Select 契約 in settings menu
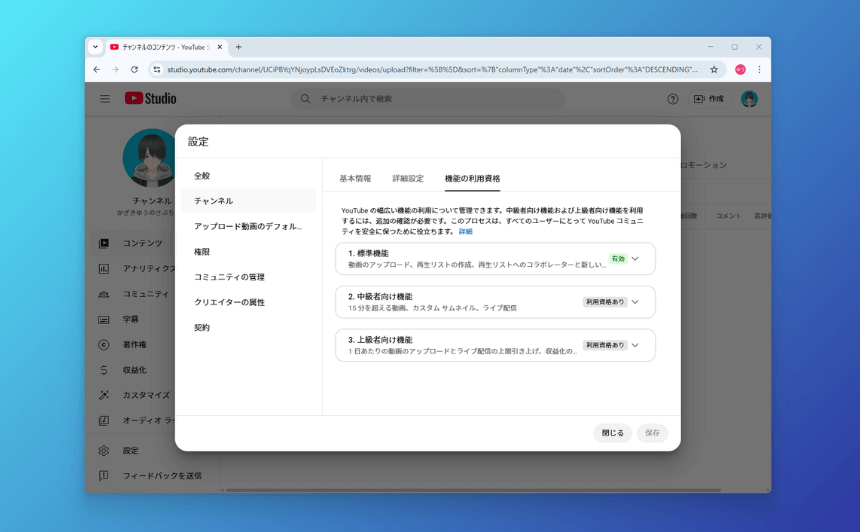This screenshot has width=860, height=532. (x=248, y=327)
